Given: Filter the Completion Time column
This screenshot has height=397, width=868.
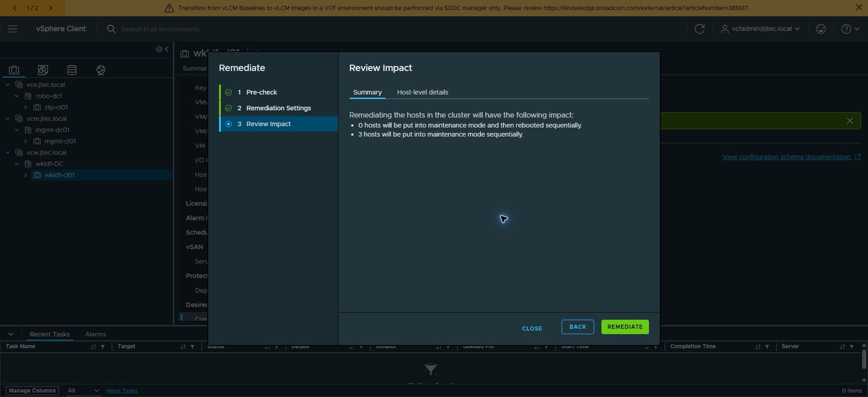Looking at the screenshot, I should click(x=767, y=347).
